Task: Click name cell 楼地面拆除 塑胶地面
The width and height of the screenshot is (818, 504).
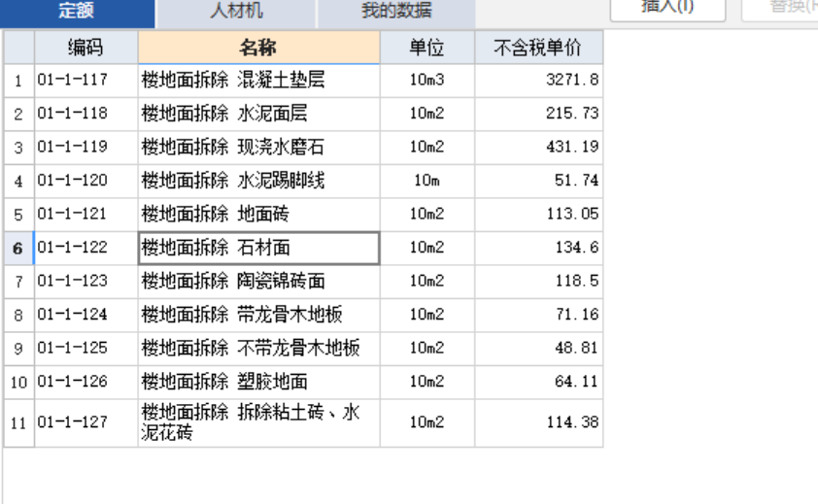Action: click(258, 382)
